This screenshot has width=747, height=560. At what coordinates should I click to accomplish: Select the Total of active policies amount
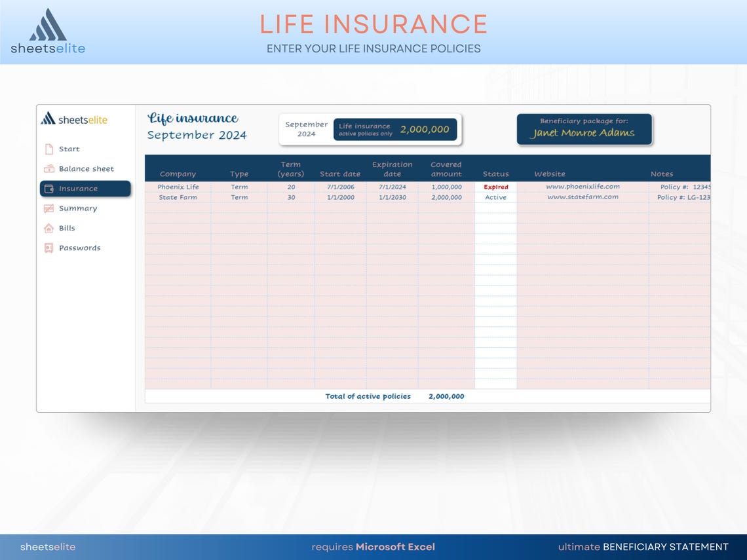click(446, 396)
